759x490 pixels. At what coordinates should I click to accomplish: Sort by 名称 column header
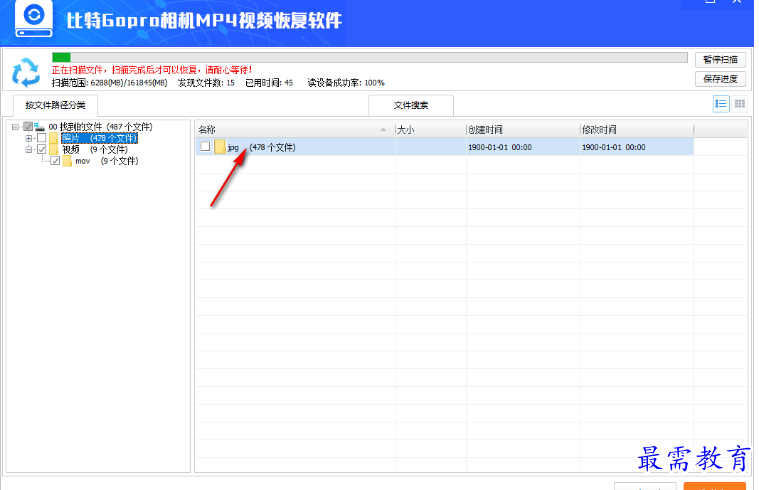(x=295, y=130)
